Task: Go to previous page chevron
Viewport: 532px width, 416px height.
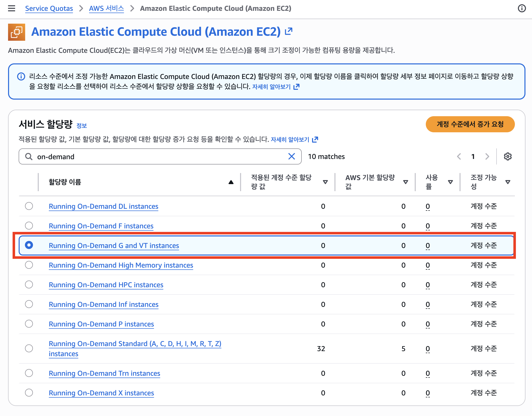Action: point(459,156)
